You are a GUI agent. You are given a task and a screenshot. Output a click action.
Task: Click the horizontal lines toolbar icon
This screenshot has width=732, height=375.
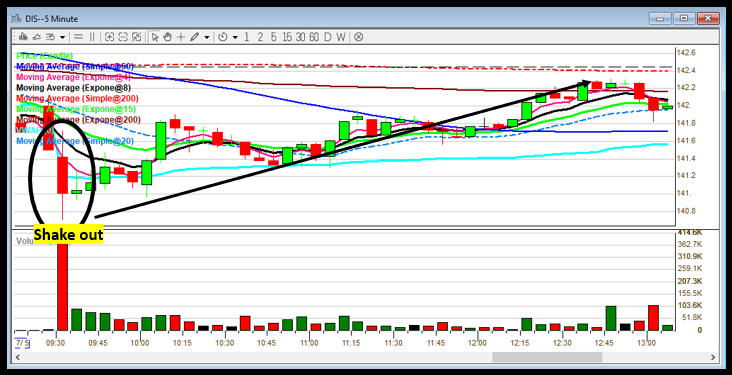tap(78, 37)
